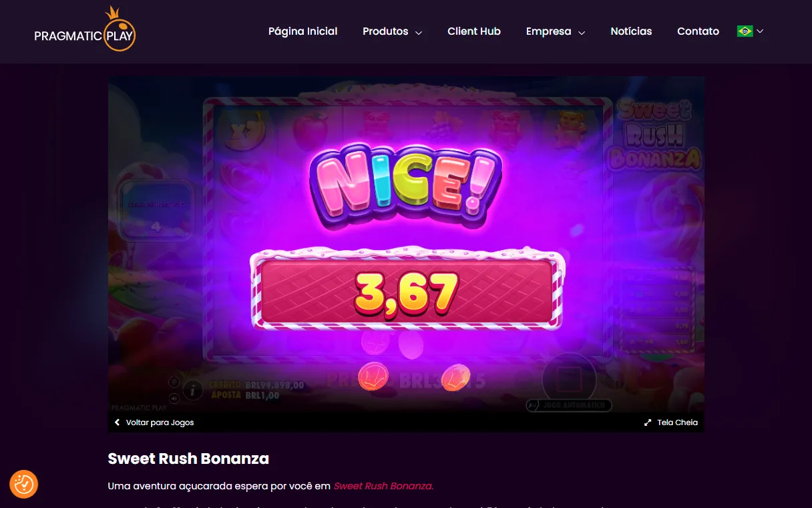The height and width of the screenshot is (508, 812).
Task: Click the orange checkmark badge icon
Action: tap(24, 484)
